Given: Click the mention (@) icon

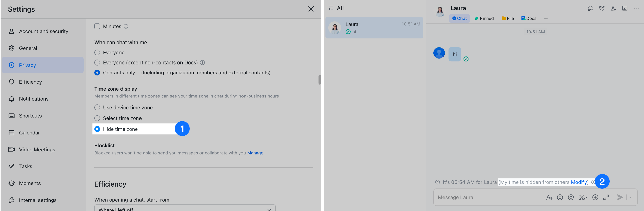Looking at the screenshot, I should (x=571, y=197).
